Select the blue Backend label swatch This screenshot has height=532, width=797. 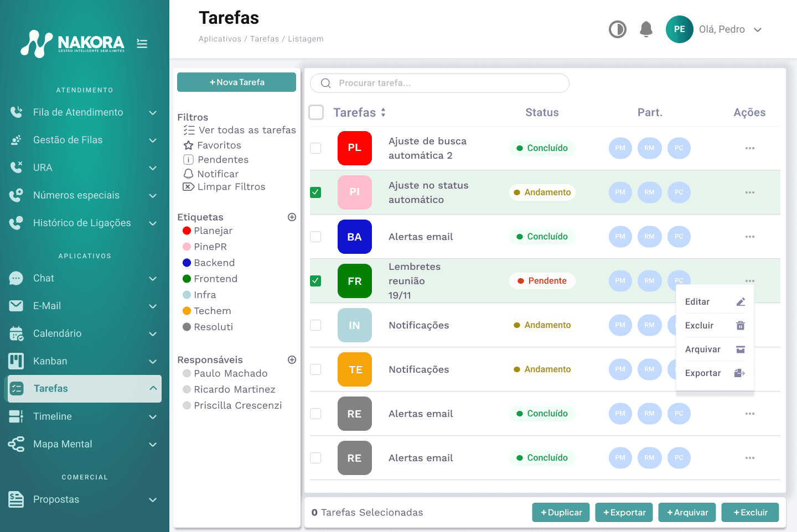point(187,263)
